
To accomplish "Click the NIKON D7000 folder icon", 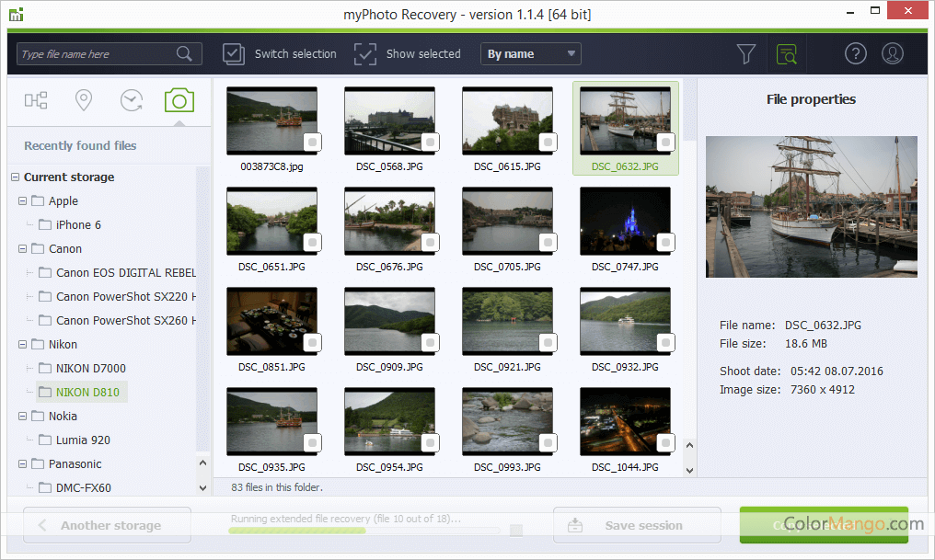I will [45, 368].
